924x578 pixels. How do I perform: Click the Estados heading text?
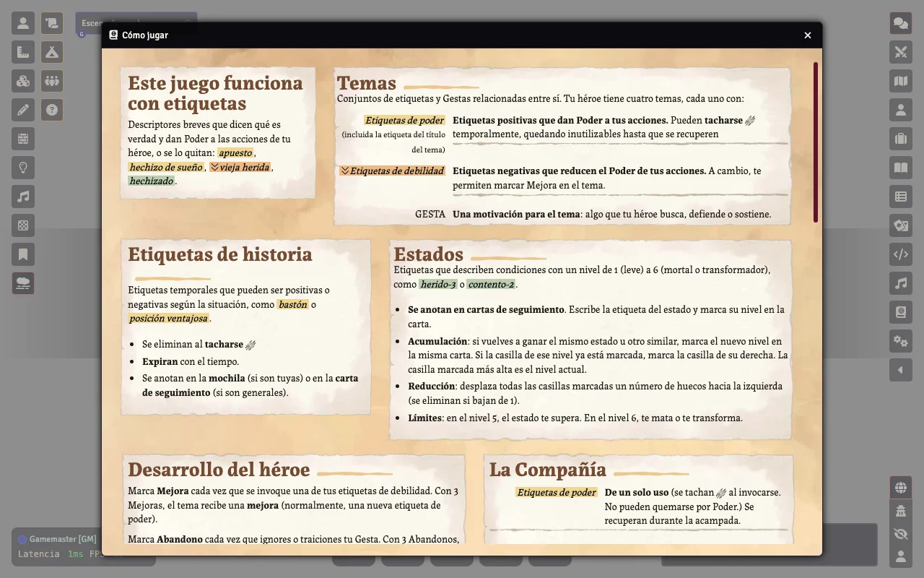428,254
